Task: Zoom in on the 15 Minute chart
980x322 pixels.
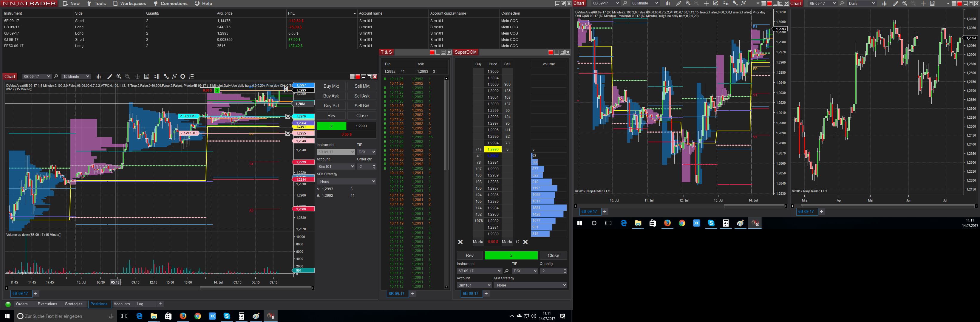Action: 119,76
